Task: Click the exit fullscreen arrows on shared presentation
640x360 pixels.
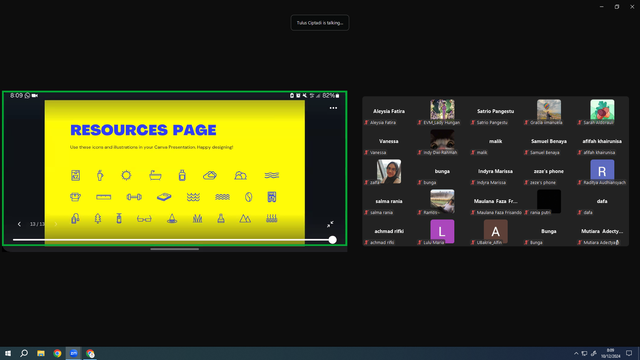Action: pyautogui.click(x=330, y=224)
